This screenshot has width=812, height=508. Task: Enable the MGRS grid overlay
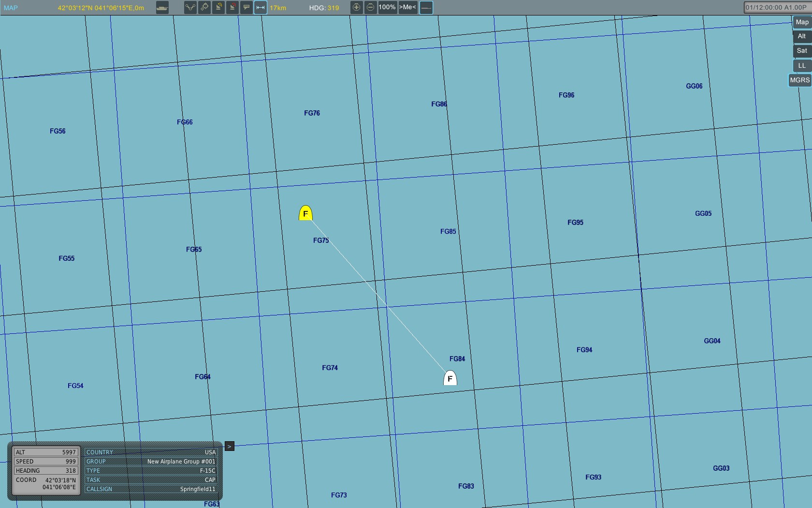(799, 80)
